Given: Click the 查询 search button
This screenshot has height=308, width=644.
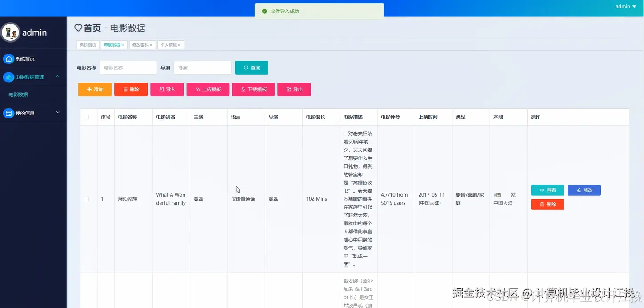Looking at the screenshot, I should coord(252,67).
